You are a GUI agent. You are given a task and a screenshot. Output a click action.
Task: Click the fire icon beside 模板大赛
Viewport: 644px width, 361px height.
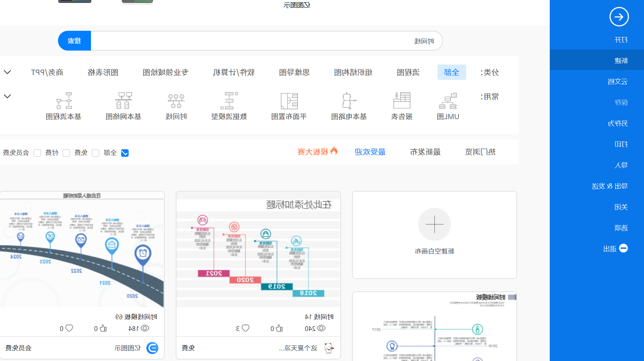click(x=334, y=151)
